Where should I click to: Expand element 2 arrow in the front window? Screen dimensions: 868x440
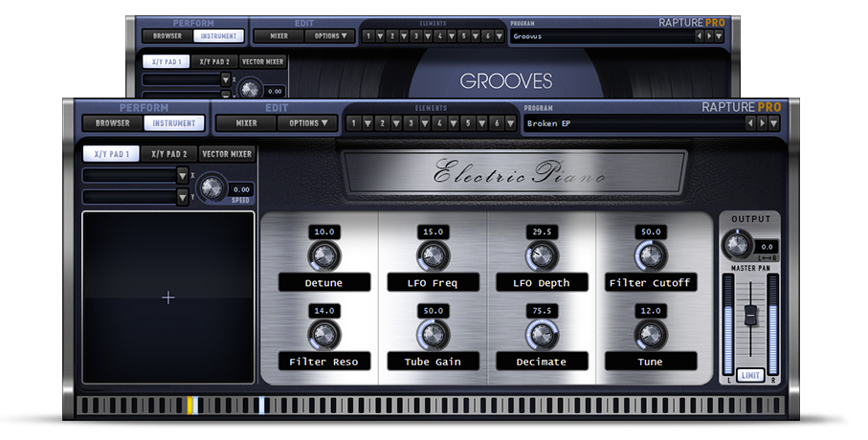396,122
